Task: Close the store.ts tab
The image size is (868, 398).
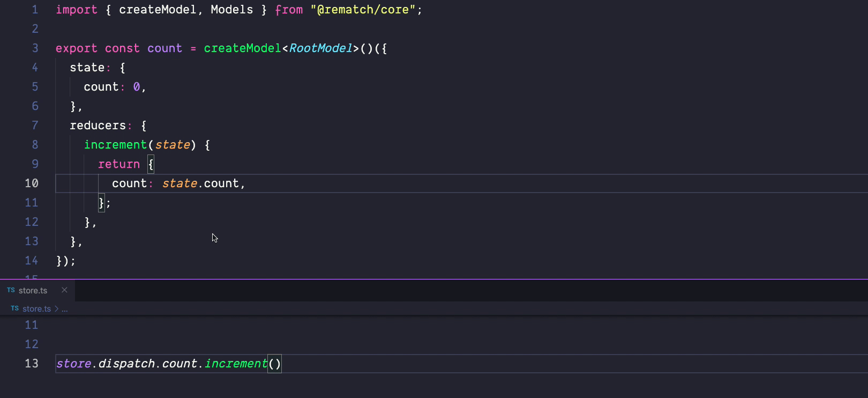Action: [x=64, y=290]
